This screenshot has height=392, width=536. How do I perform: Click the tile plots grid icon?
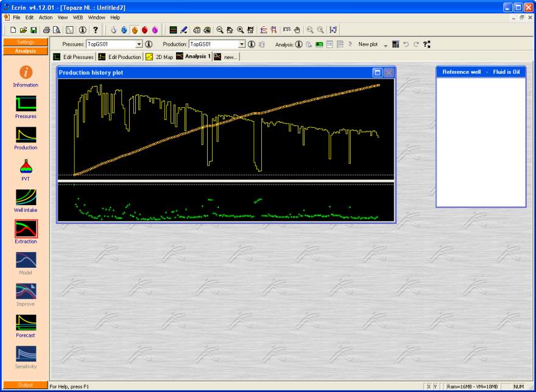[396, 44]
